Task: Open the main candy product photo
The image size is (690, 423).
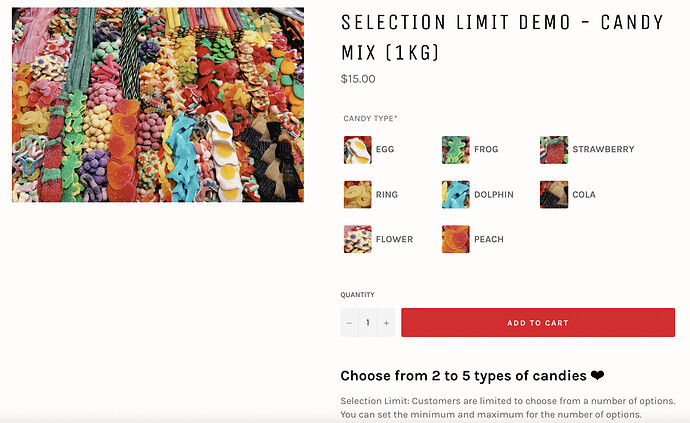Action: 157,104
